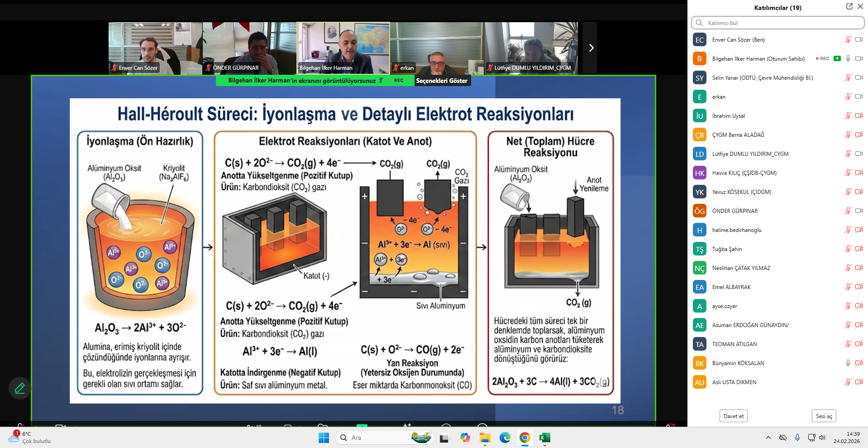Expand hidden system tray icons
The width and height of the screenshot is (868, 448).
(x=768, y=438)
